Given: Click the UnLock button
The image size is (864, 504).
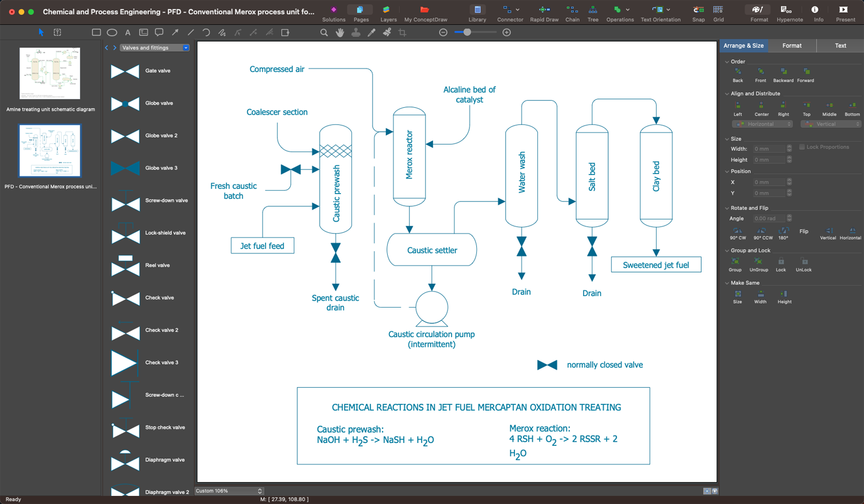Looking at the screenshot, I should [804, 265].
